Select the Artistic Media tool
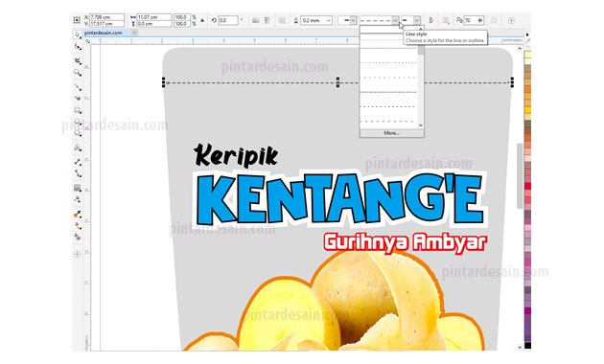 [78, 98]
